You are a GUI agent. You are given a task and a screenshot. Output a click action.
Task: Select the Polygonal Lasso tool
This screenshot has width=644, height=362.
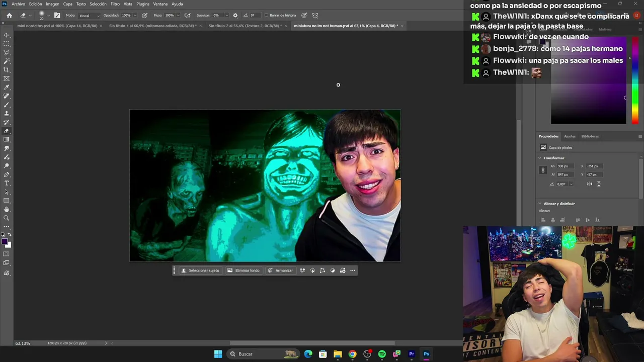tap(7, 52)
